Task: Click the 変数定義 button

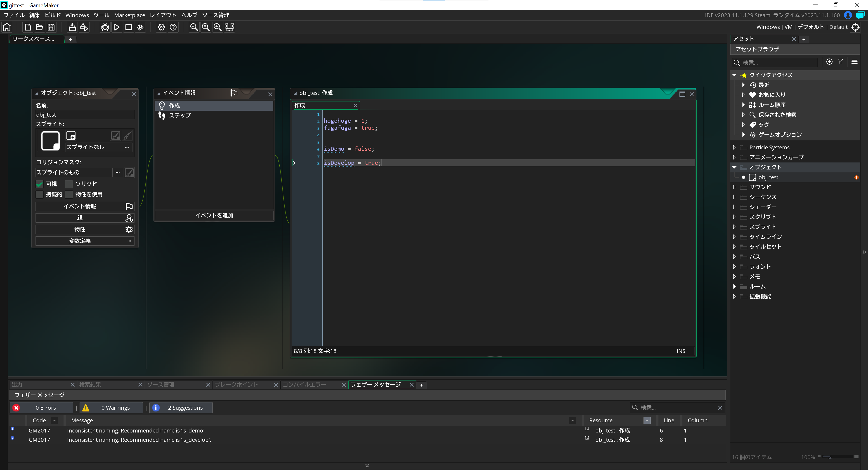Action: [80, 241]
